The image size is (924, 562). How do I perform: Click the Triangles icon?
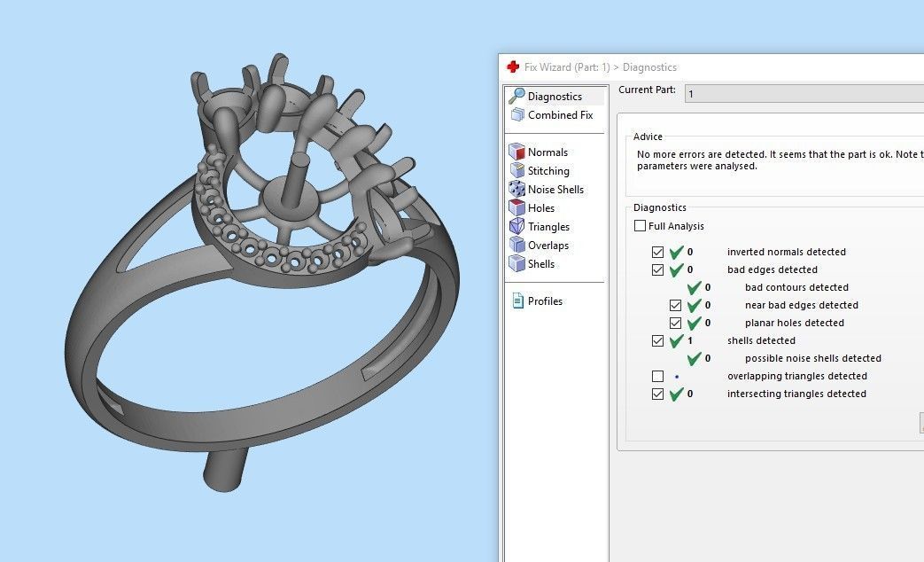[516, 226]
